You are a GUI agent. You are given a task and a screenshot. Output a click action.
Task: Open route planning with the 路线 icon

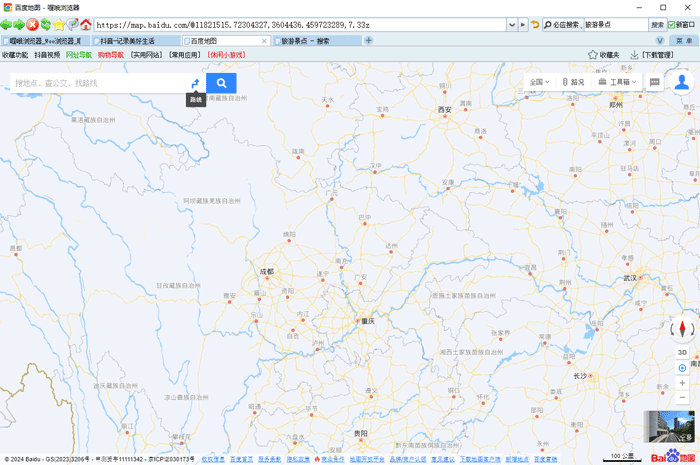pos(195,83)
